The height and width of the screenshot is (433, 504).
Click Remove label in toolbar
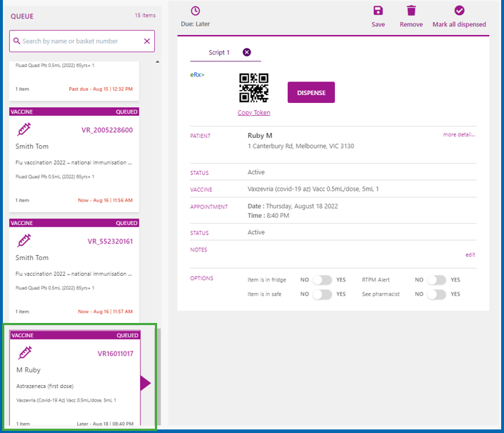click(411, 24)
